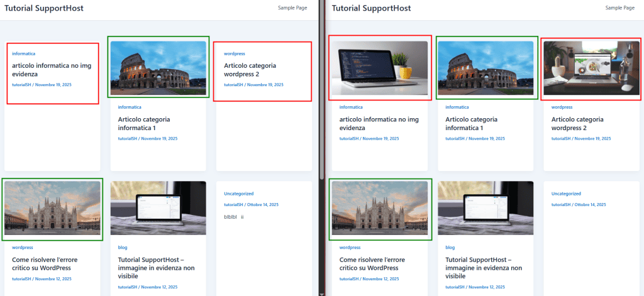The width and height of the screenshot is (644, 296).
Task: Open Tutorial SupportHost site title in right pane
Action: tap(371, 8)
